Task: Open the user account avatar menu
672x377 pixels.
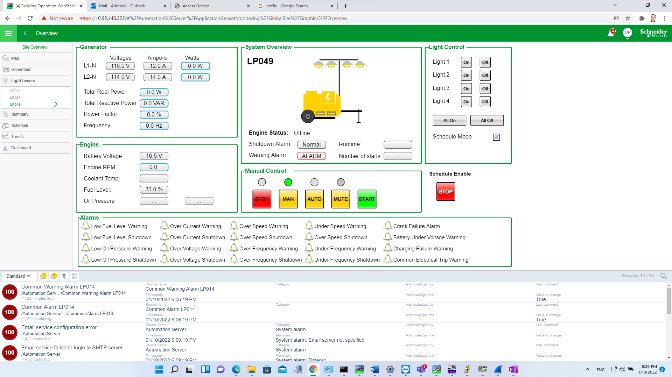Action: [x=627, y=33]
